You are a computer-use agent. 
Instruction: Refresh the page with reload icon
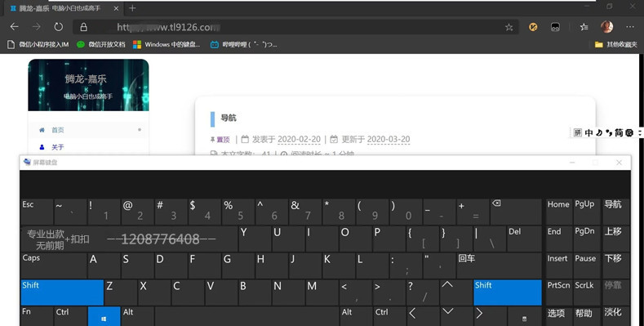click(x=59, y=27)
